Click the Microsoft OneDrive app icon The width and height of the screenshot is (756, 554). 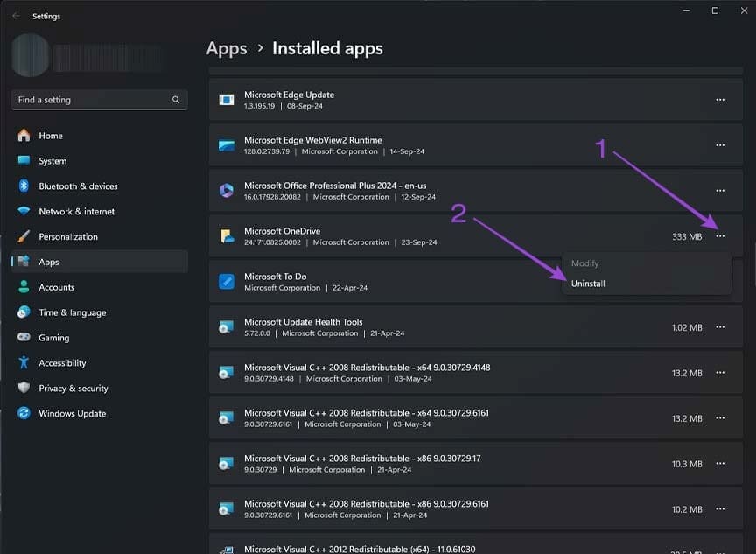pyautogui.click(x=227, y=236)
